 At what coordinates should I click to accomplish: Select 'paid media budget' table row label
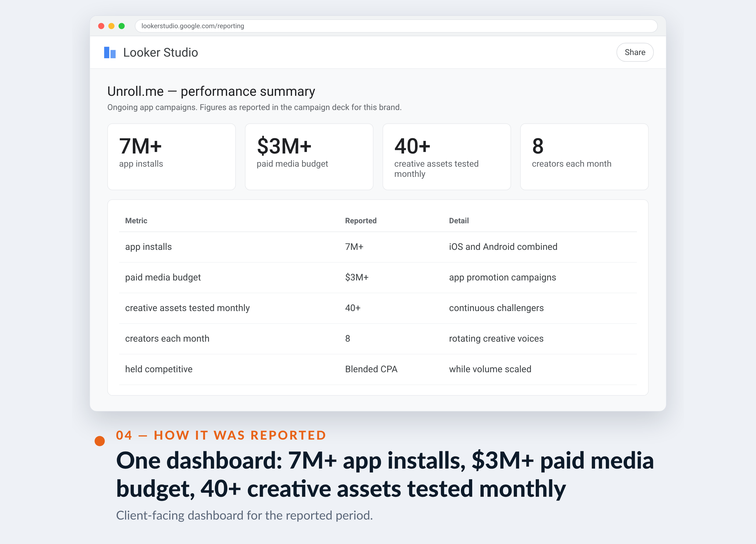click(x=163, y=278)
